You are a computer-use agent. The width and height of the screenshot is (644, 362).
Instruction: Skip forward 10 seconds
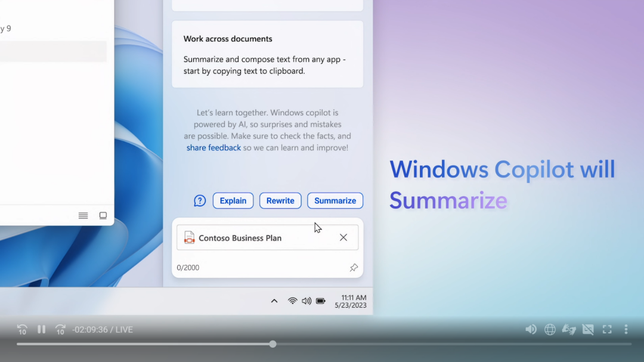tap(60, 330)
